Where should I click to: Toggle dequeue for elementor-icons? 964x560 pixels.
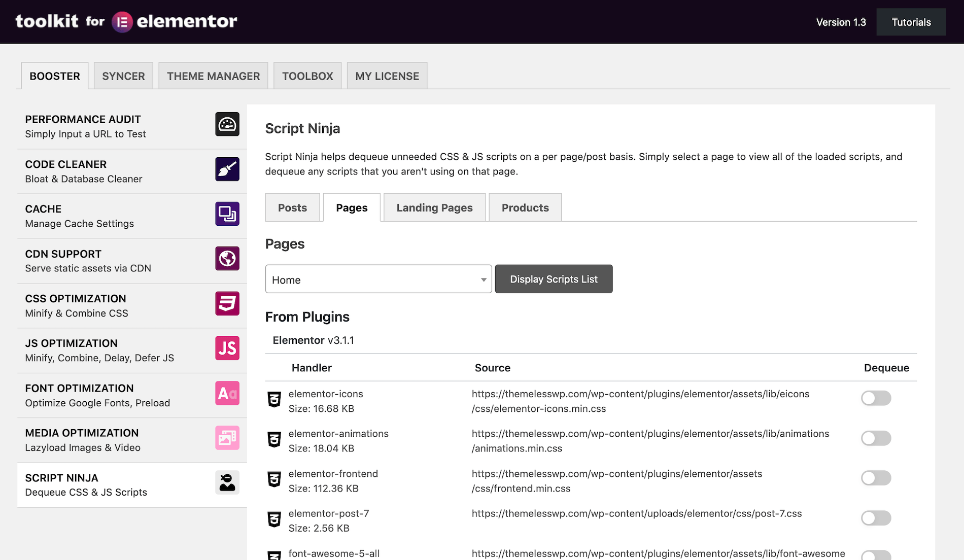tap(876, 398)
